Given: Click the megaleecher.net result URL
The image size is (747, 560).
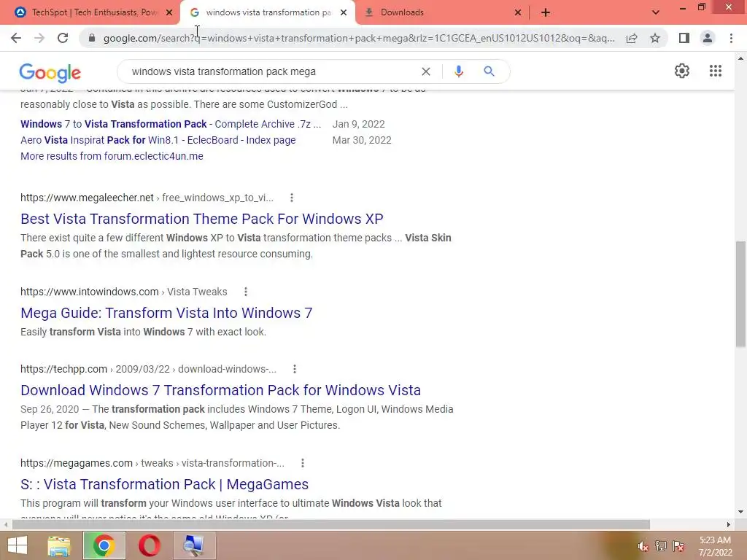Looking at the screenshot, I should [147, 198].
